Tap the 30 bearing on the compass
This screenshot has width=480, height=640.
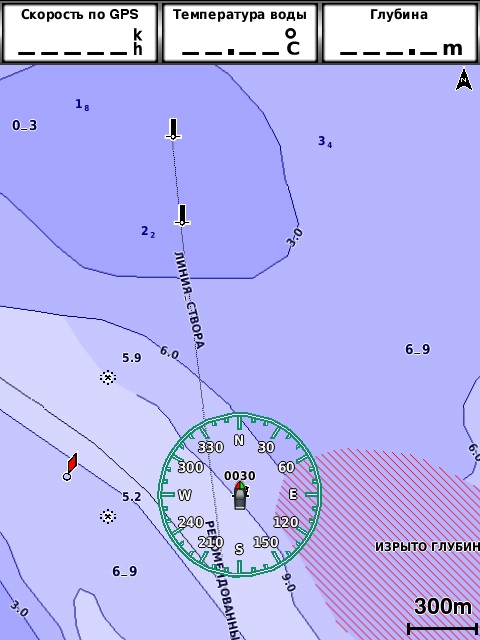pyautogui.click(x=266, y=447)
